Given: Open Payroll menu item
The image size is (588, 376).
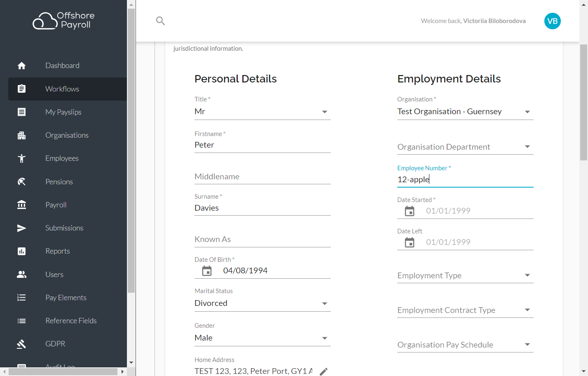Looking at the screenshot, I should (x=68, y=205).
